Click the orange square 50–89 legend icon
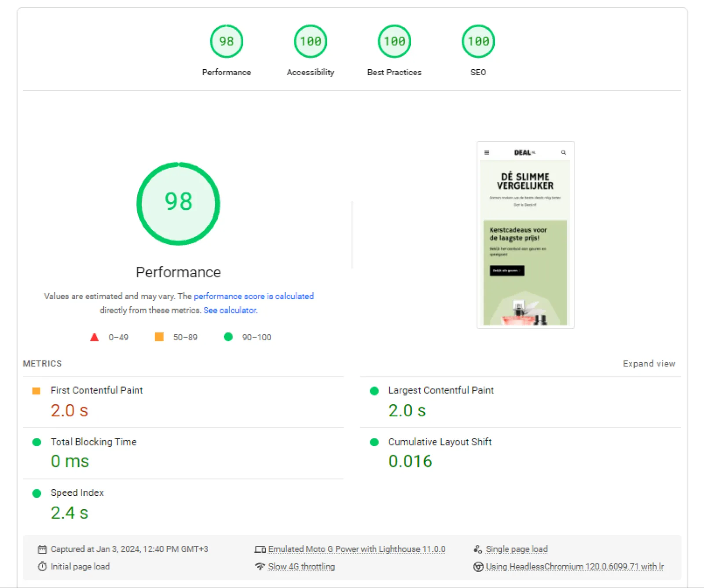The height and width of the screenshot is (588, 704). point(159,337)
